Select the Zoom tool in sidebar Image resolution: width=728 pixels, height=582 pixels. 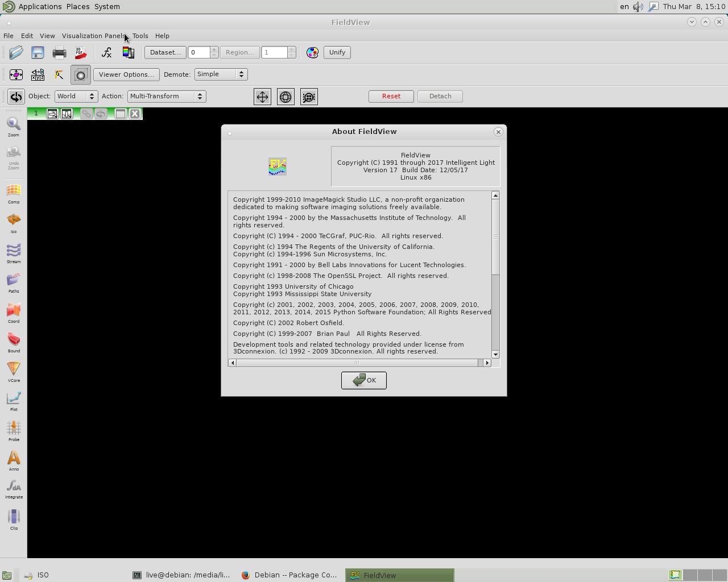[14, 127]
